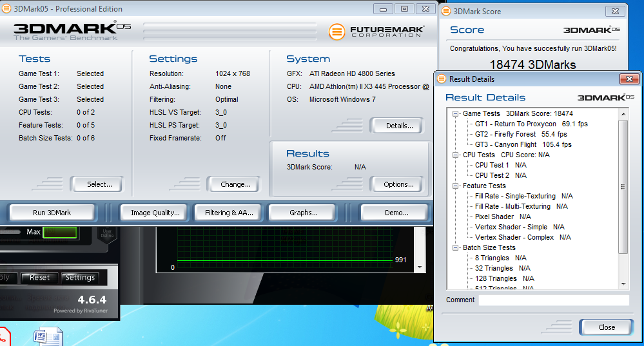Open Image Quality settings
The height and width of the screenshot is (346, 644).
[155, 213]
